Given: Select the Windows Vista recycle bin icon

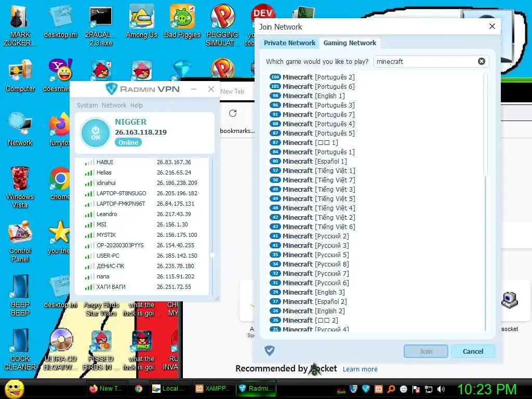Looking at the screenshot, I should (x=20, y=187).
